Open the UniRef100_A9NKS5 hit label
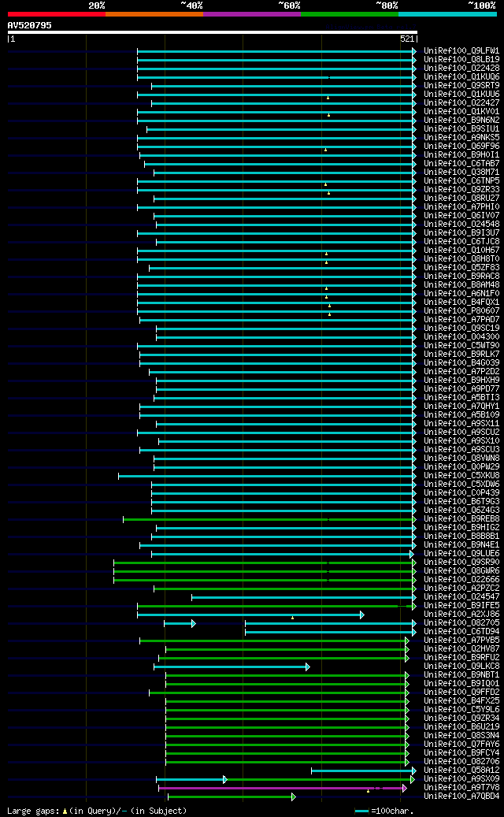The image size is (504, 817). pyautogui.click(x=461, y=138)
